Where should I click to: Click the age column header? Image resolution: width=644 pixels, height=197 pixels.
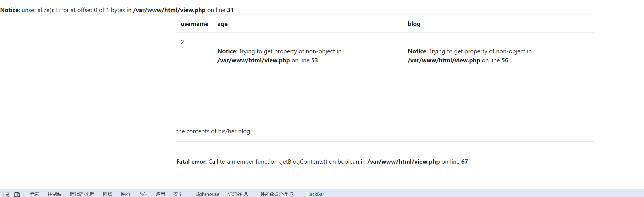pos(222,24)
